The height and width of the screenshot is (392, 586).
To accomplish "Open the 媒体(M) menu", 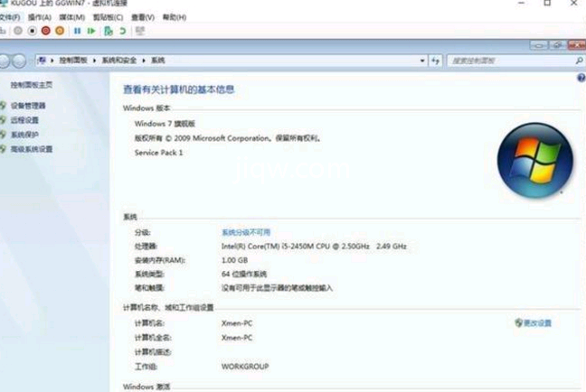I will click(x=71, y=17).
